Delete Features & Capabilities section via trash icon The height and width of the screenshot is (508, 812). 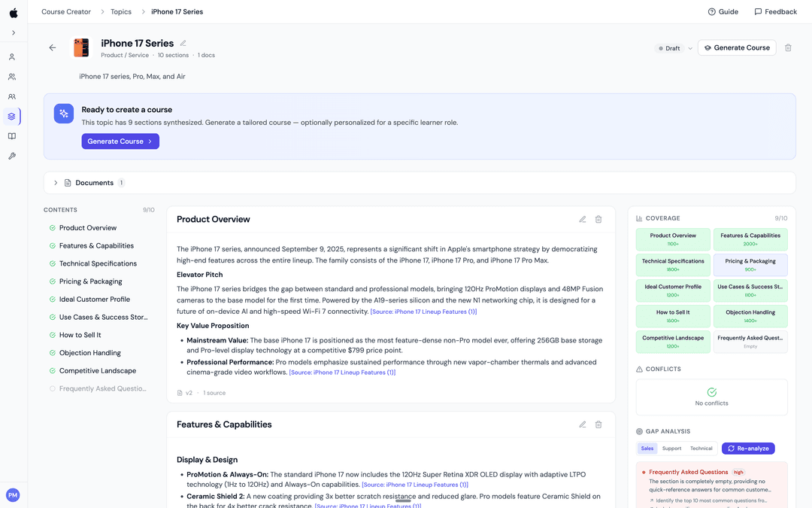pos(598,424)
